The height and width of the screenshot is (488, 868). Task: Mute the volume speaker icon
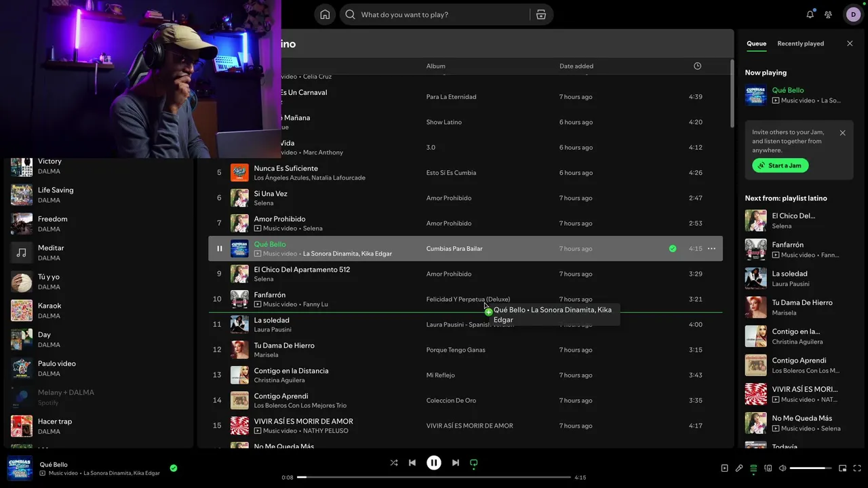[783, 468]
